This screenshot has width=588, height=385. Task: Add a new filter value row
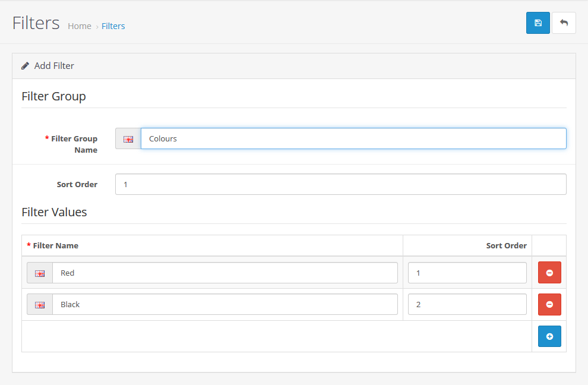[x=549, y=336]
